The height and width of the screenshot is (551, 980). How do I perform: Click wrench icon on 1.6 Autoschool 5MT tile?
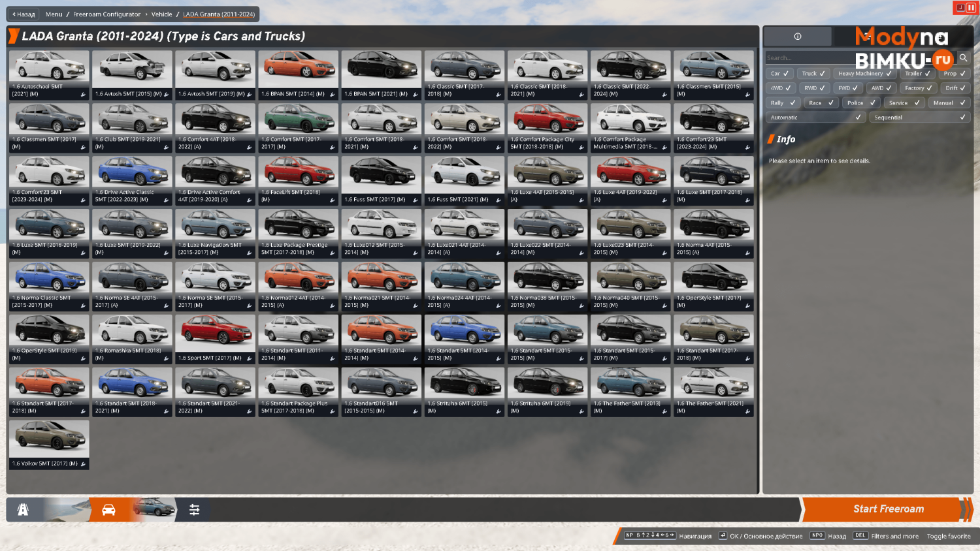[x=83, y=95]
